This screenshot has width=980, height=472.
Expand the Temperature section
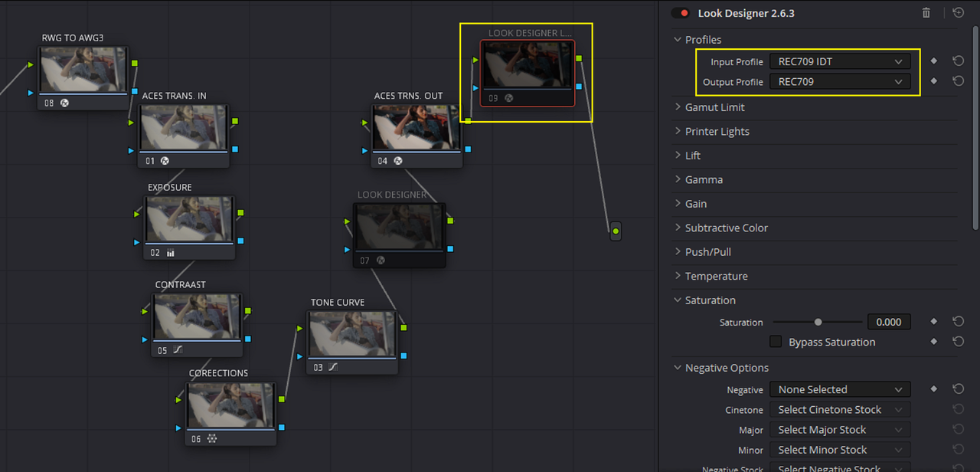click(x=677, y=276)
